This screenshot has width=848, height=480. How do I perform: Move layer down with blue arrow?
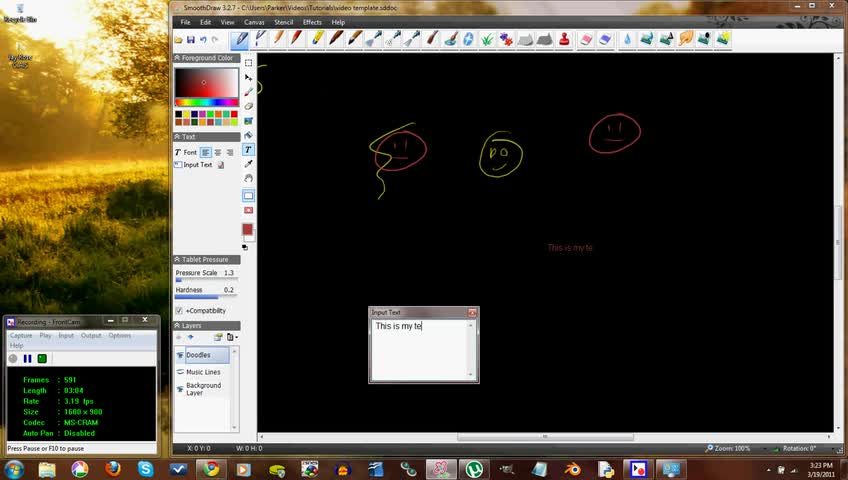[x=190, y=337]
